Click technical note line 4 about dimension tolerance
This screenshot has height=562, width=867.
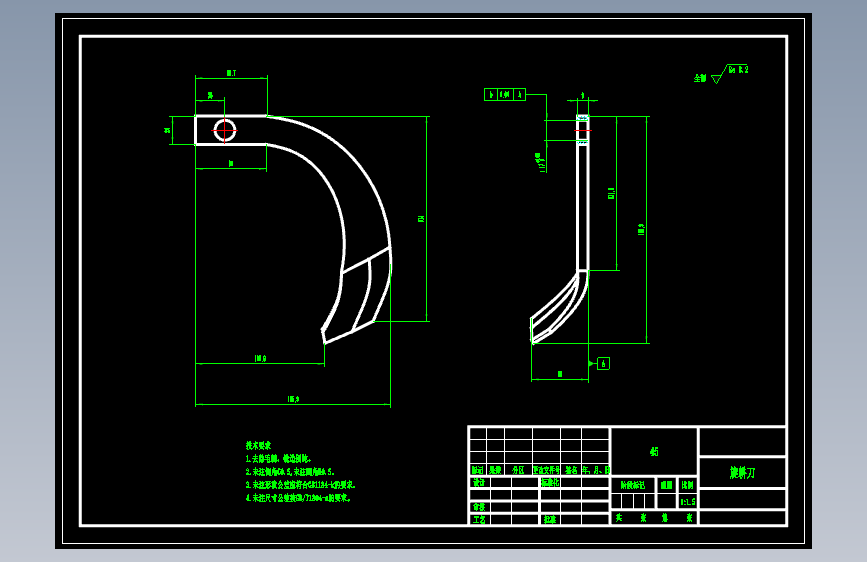pos(298,498)
